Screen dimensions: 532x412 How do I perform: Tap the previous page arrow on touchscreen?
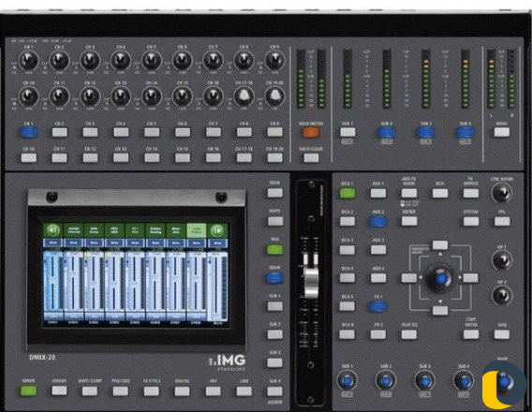(x=53, y=230)
